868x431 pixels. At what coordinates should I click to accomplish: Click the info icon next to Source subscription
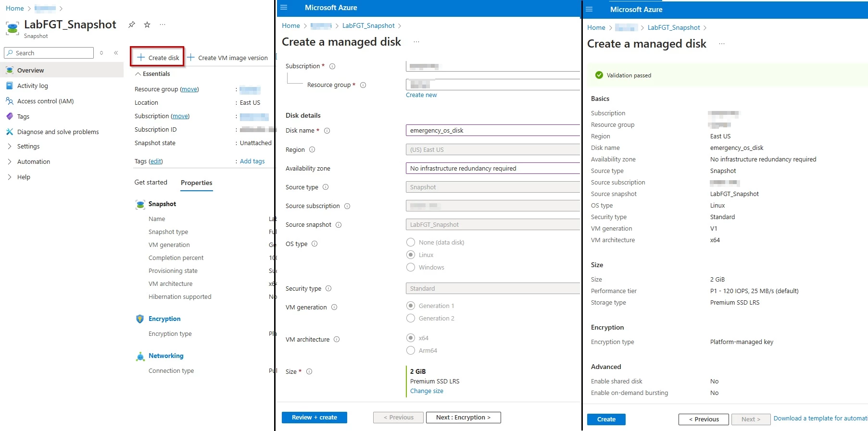347,206
